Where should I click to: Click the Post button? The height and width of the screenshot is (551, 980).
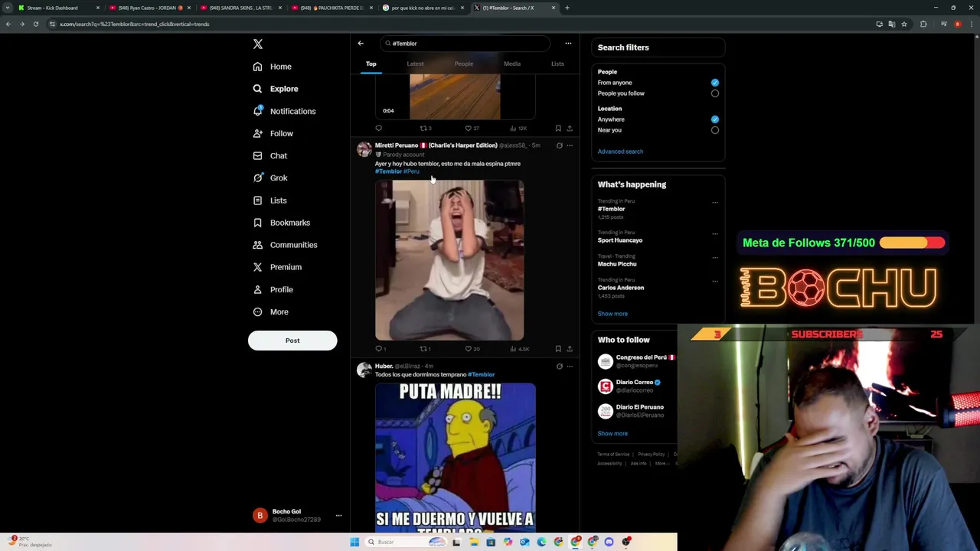292,341
